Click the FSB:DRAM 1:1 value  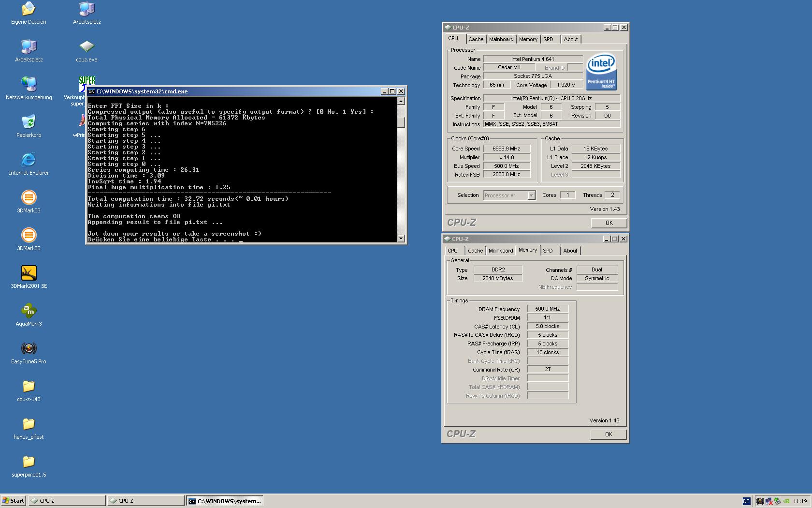(x=548, y=317)
